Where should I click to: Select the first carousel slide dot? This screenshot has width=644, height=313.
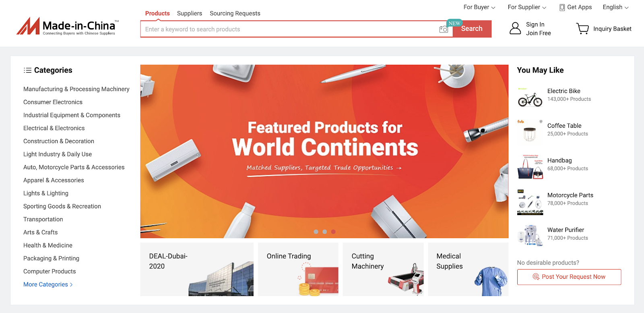click(x=316, y=232)
